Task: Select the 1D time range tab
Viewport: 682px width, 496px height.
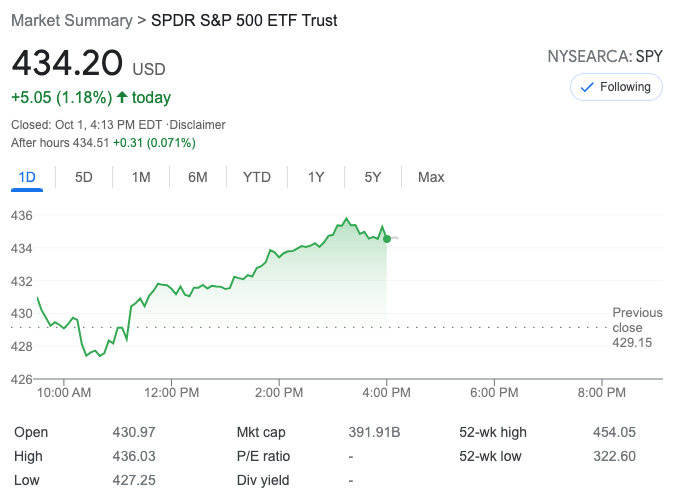Action: [x=27, y=177]
